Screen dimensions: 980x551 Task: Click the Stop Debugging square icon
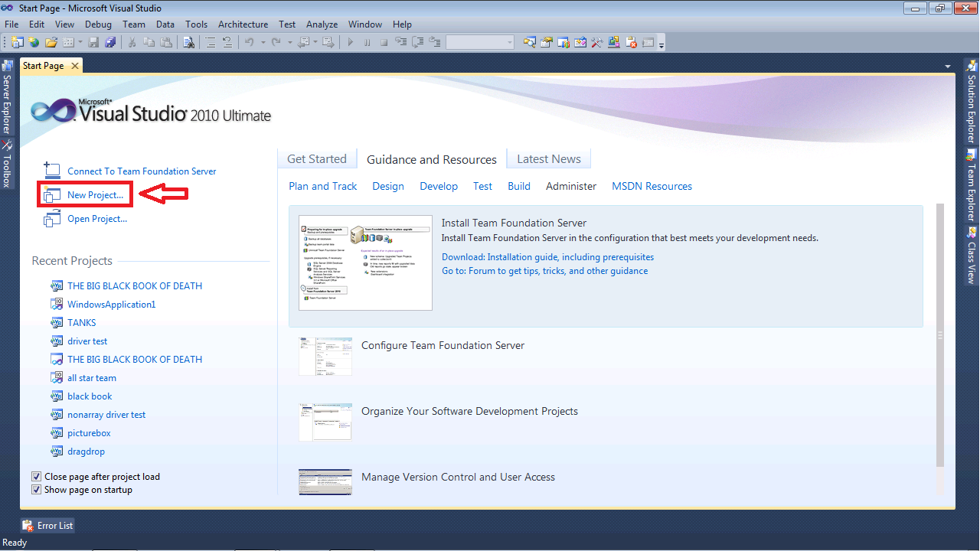pos(384,42)
